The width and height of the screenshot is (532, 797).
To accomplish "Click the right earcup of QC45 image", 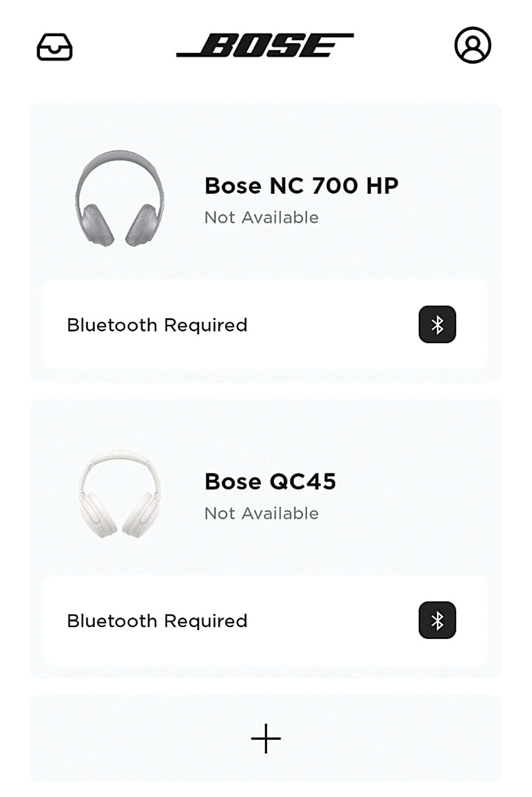I will click(141, 514).
